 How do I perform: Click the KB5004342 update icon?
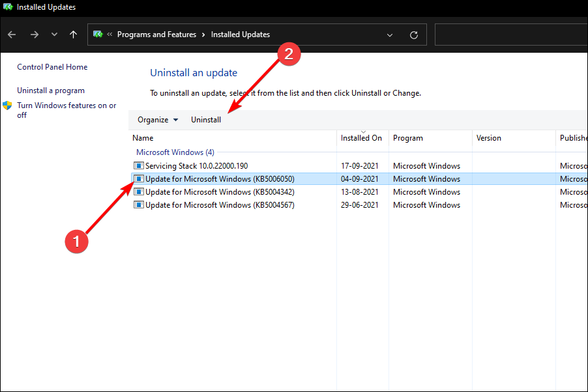pos(139,191)
